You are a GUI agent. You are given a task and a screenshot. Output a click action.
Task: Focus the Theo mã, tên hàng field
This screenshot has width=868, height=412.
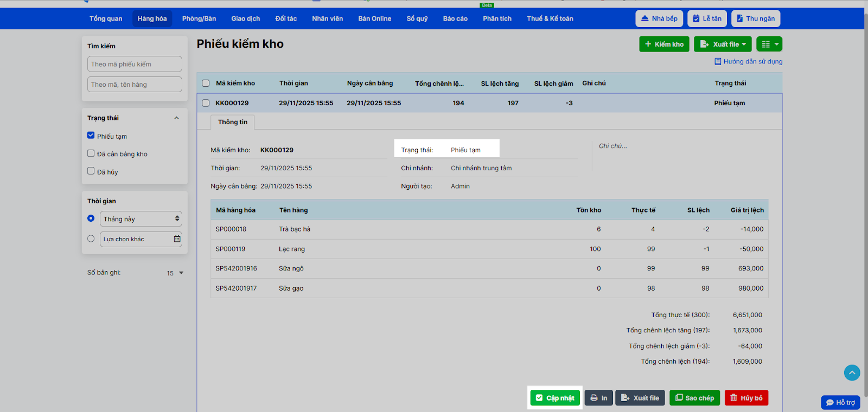(x=135, y=85)
